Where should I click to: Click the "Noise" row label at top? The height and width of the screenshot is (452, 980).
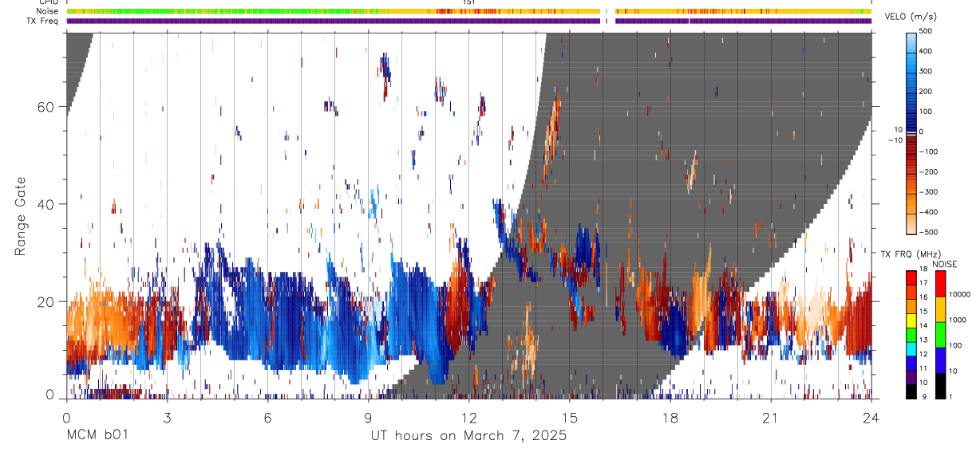46,11
